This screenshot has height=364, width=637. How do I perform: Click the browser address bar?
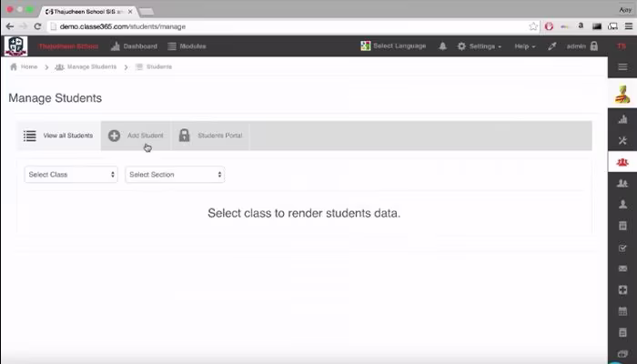(288, 26)
